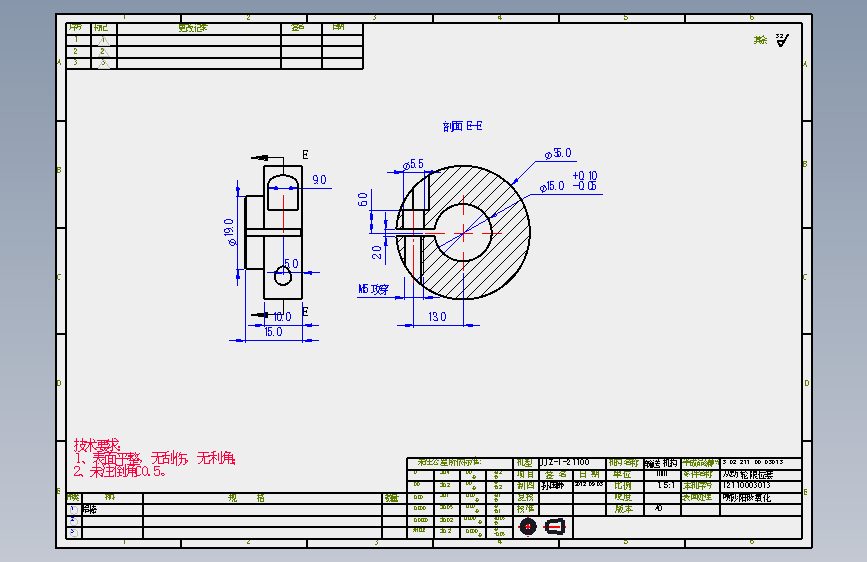867x562 pixels.
Task: Select the M5 攻穿 thread note
Action: (373, 289)
